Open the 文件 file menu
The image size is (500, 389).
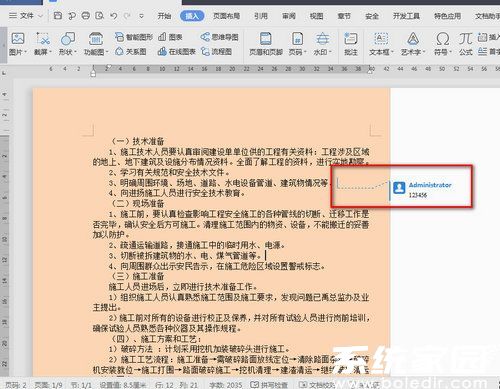click(x=26, y=16)
